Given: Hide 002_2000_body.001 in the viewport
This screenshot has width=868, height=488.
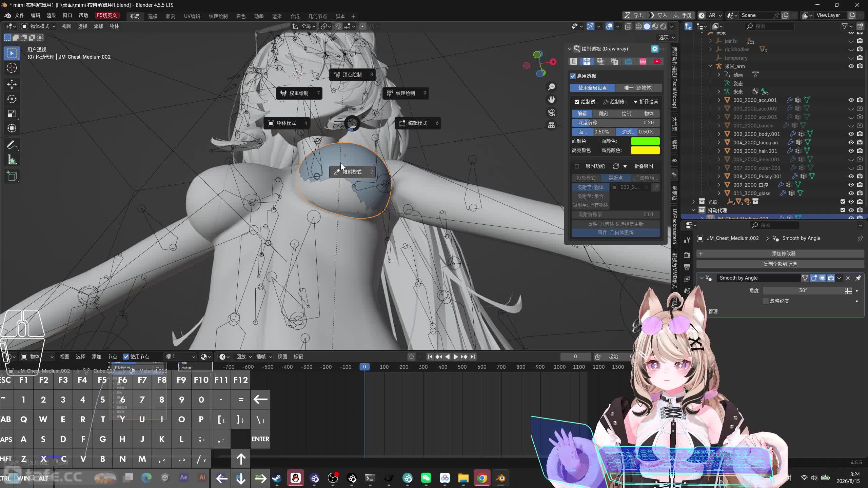Looking at the screenshot, I should point(851,134).
